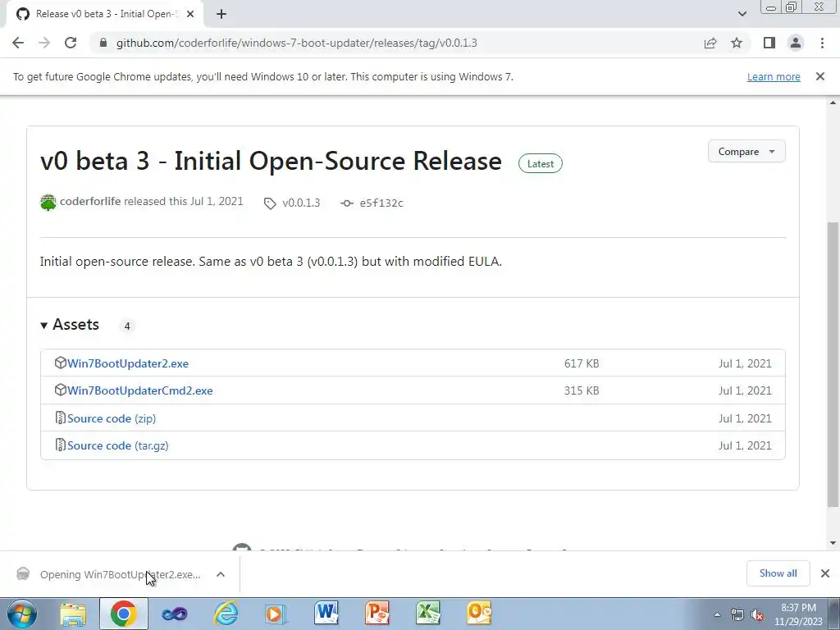Bookmark this page with the star
This screenshot has height=630, width=840.
pyautogui.click(x=737, y=43)
